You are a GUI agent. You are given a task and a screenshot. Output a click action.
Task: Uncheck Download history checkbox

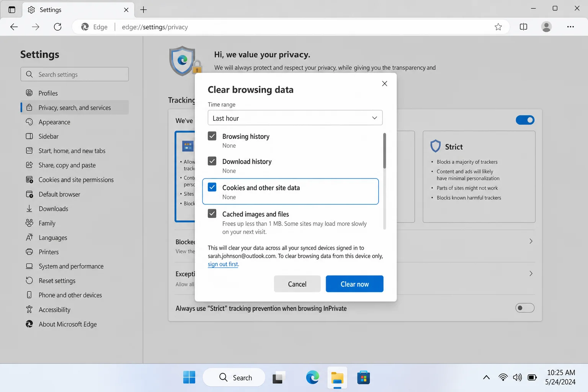pos(212,161)
